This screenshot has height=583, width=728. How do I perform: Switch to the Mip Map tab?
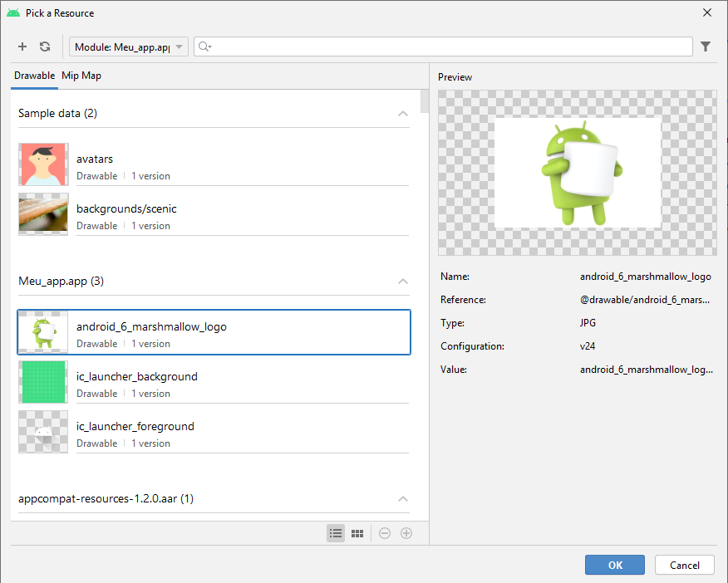(x=81, y=76)
